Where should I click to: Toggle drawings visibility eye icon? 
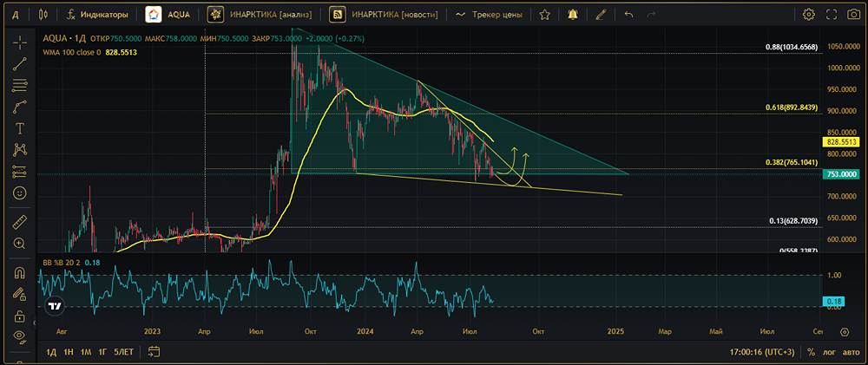click(19, 336)
